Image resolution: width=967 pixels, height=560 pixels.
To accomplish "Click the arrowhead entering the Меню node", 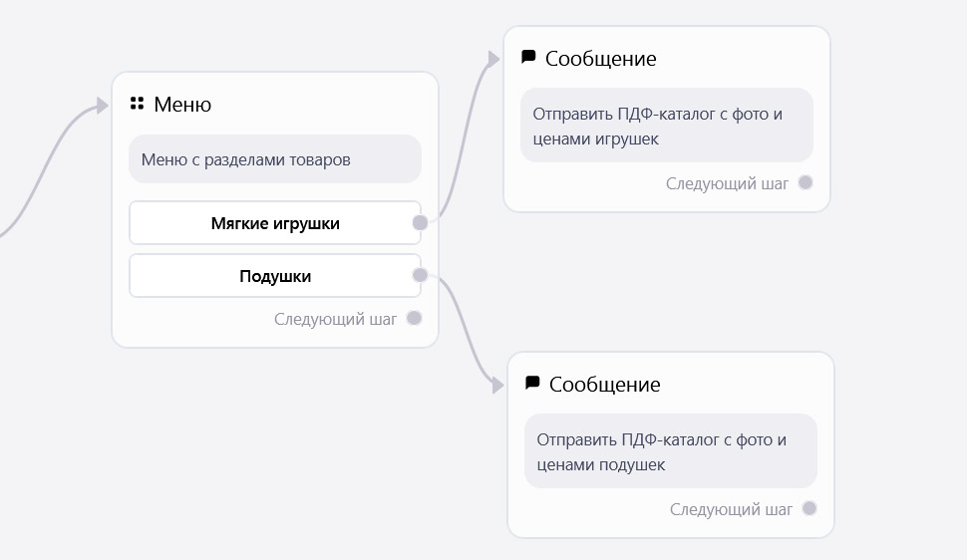I will pyautogui.click(x=103, y=106).
